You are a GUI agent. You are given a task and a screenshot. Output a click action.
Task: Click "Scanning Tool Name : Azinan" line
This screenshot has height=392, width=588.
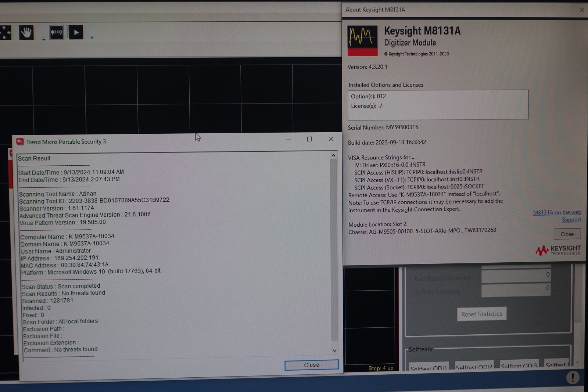coord(58,194)
